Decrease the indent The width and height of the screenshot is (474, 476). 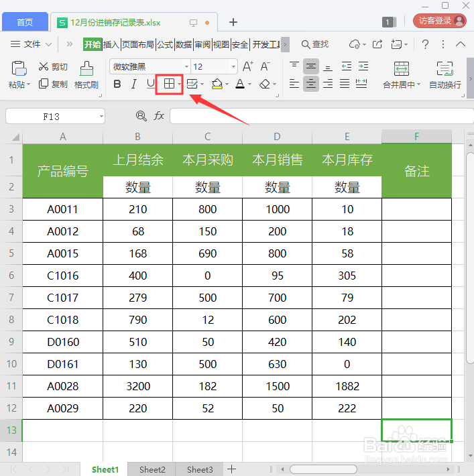pos(347,66)
